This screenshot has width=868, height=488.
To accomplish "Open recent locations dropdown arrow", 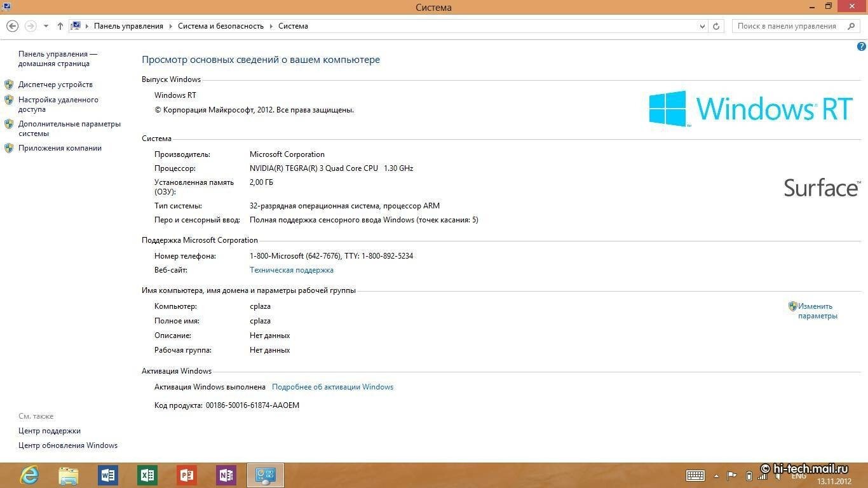I will click(x=46, y=26).
